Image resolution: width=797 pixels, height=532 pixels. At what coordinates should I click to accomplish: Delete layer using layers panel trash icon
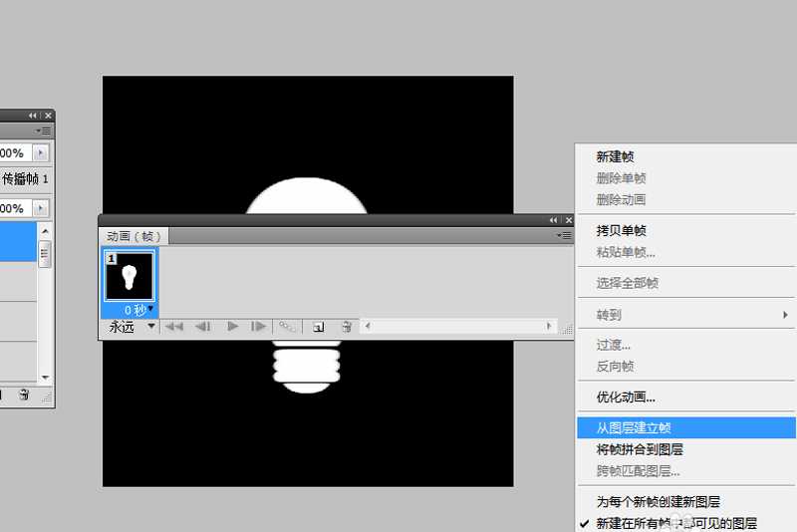pyautogui.click(x=24, y=396)
